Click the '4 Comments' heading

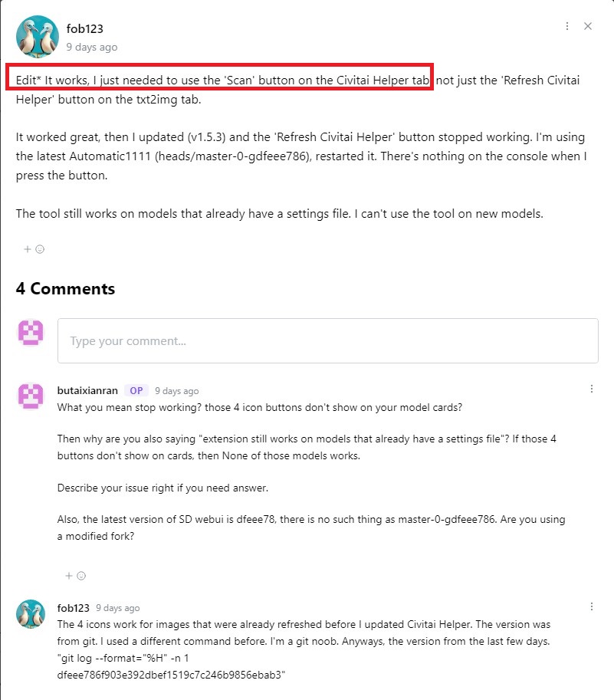(x=65, y=289)
